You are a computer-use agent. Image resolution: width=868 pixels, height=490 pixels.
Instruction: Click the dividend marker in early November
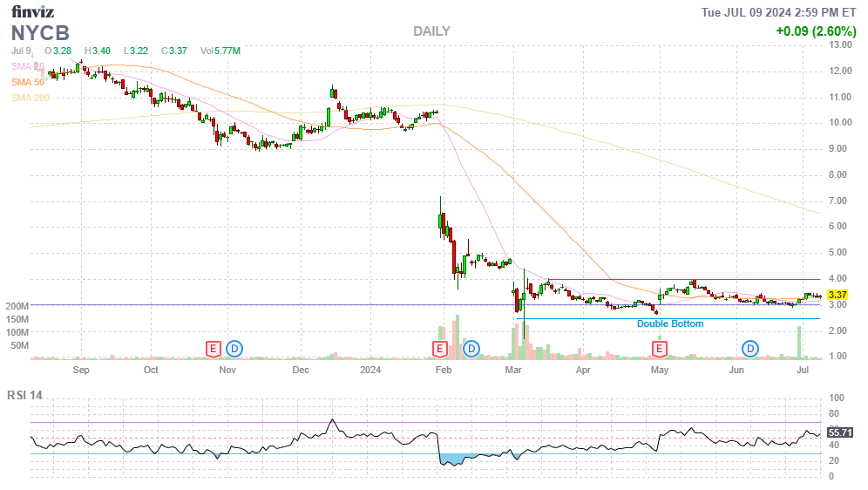(x=234, y=349)
